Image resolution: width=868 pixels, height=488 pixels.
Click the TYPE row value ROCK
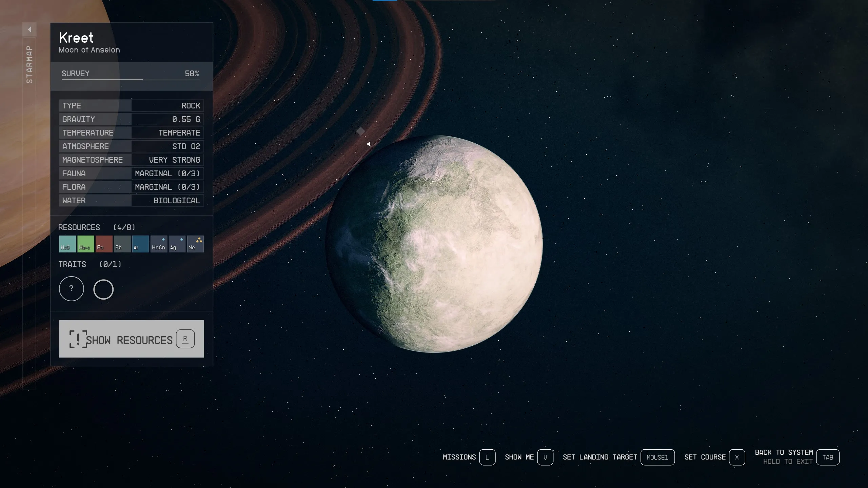click(191, 106)
